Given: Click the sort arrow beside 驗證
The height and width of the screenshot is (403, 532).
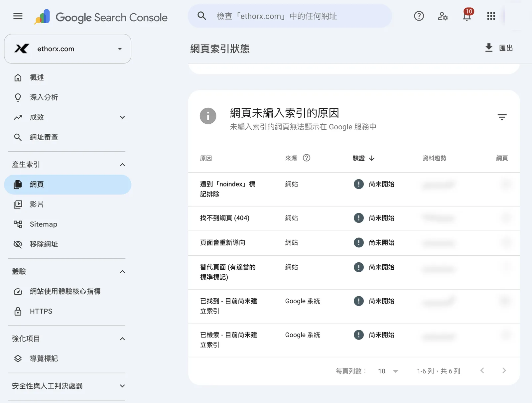Looking at the screenshot, I should pyautogui.click(x=372, y=158).
